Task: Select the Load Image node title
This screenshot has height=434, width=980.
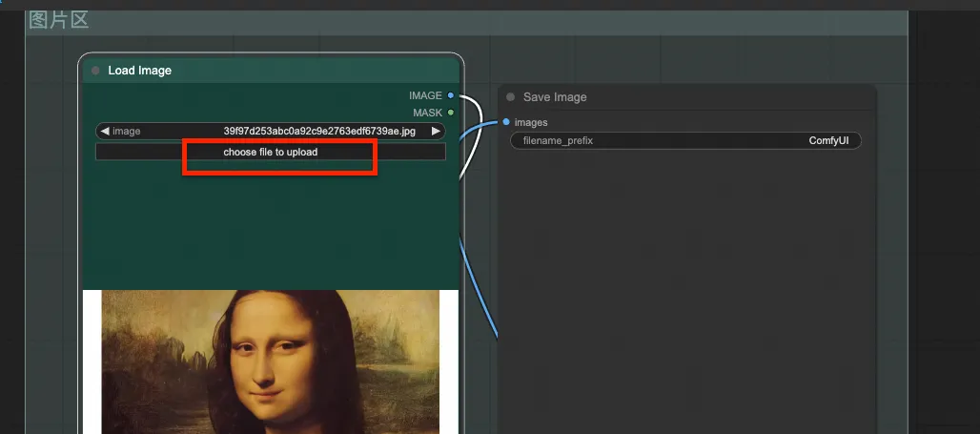Action: [x=139, y=71]
